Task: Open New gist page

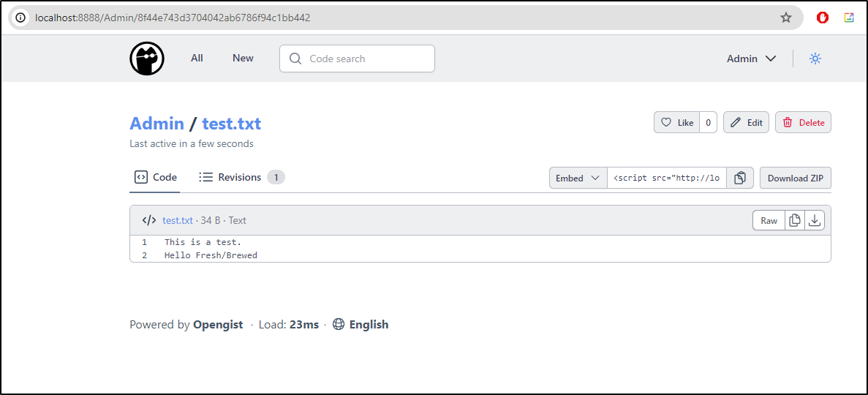Action: (x=243, y=59)
